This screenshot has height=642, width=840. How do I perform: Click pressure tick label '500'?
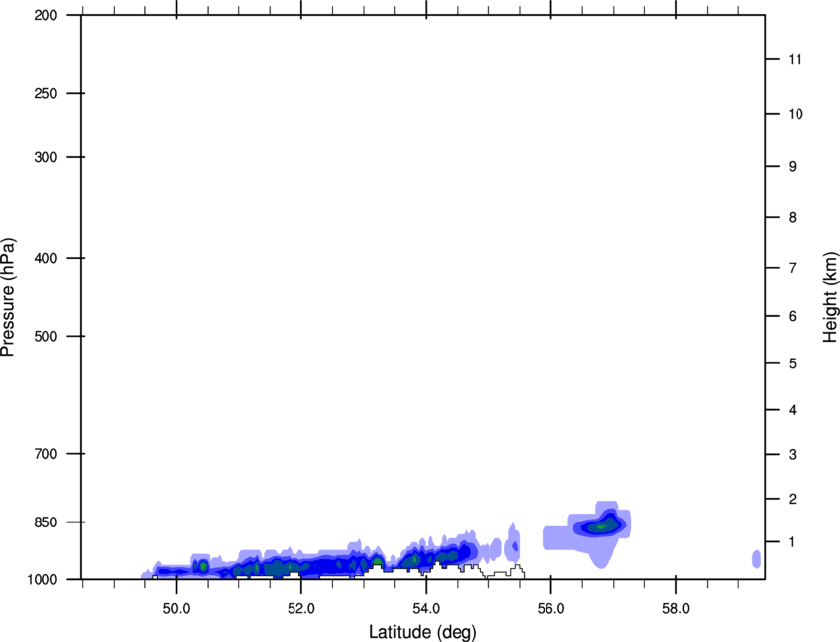(45, 336)
